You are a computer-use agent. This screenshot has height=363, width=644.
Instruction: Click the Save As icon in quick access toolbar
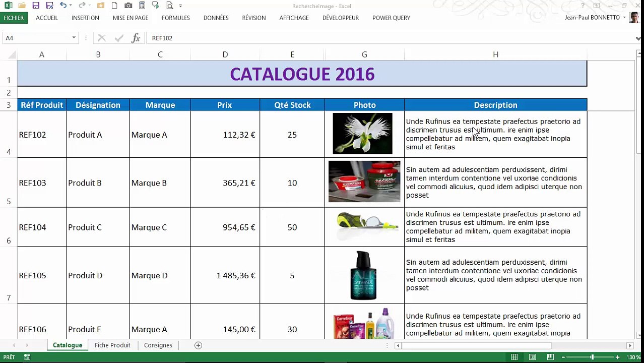[49, 6]
